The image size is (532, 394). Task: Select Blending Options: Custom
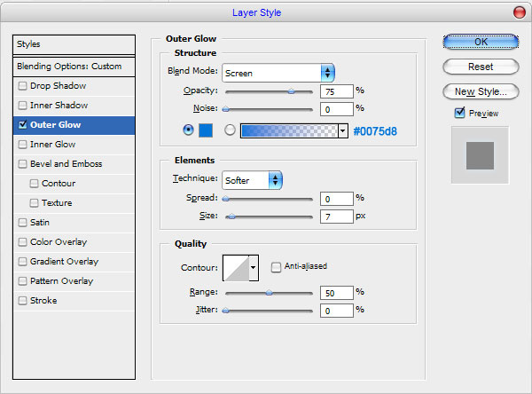(74, 67)
